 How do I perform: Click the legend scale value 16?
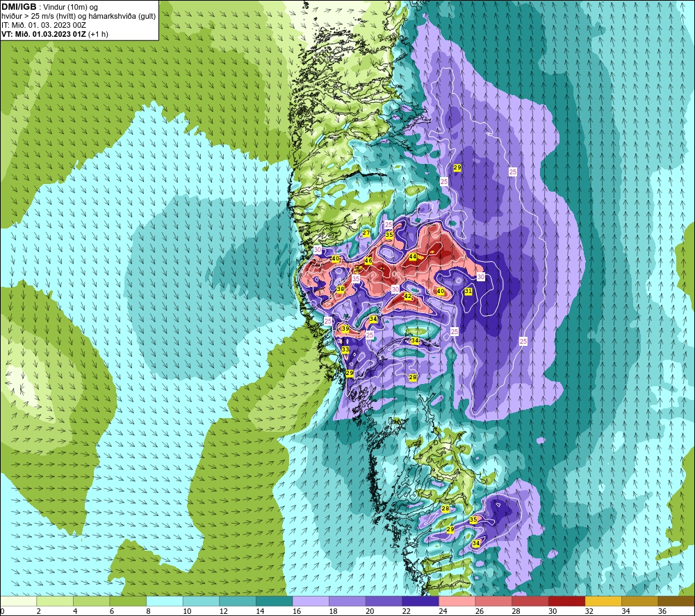click(x=297, y=611)
